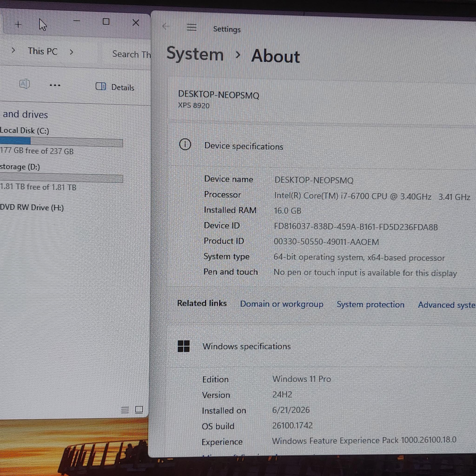
Task: Click the About breadcrumb heading
Action: click(275, 56)
